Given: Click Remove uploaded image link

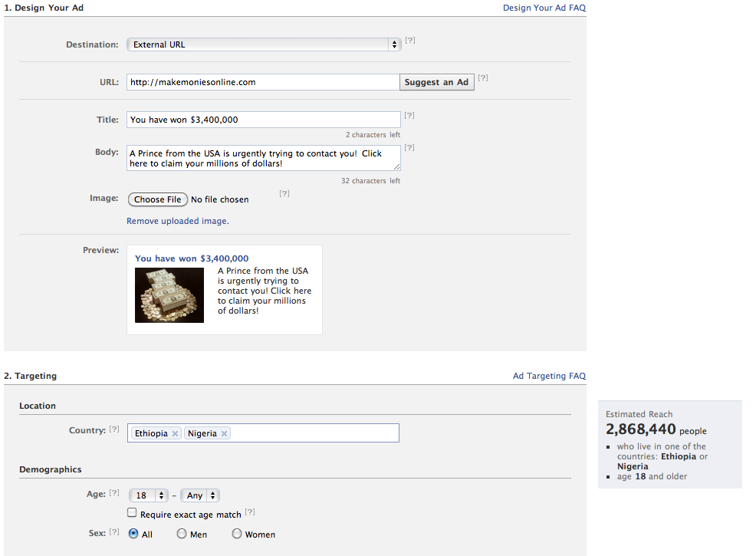Looking at the screenshot, I should pyautogui.click(x=178, y=221).
